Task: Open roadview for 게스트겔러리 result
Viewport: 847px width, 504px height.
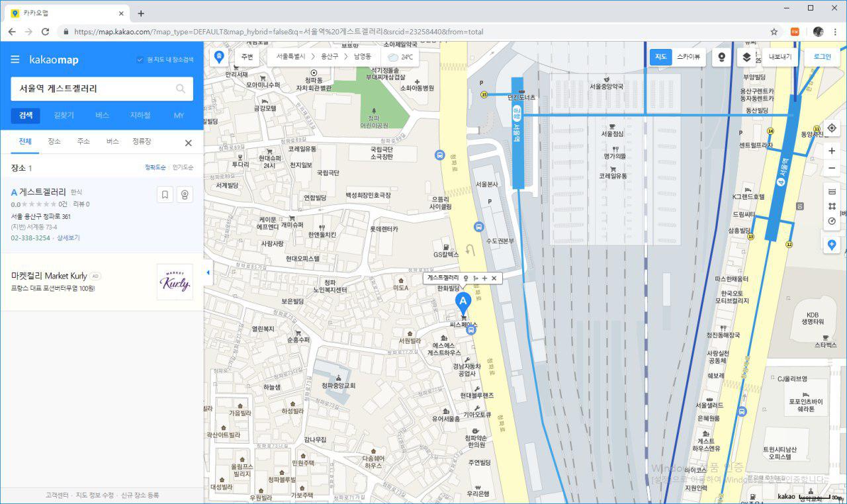Action: tap(185, 194)
